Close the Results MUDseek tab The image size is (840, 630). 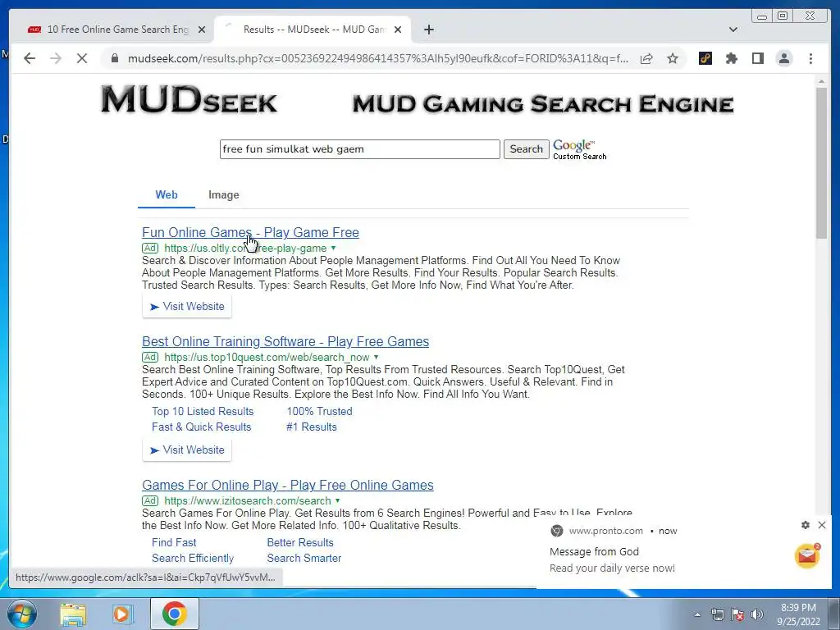(x=398, y=30)
